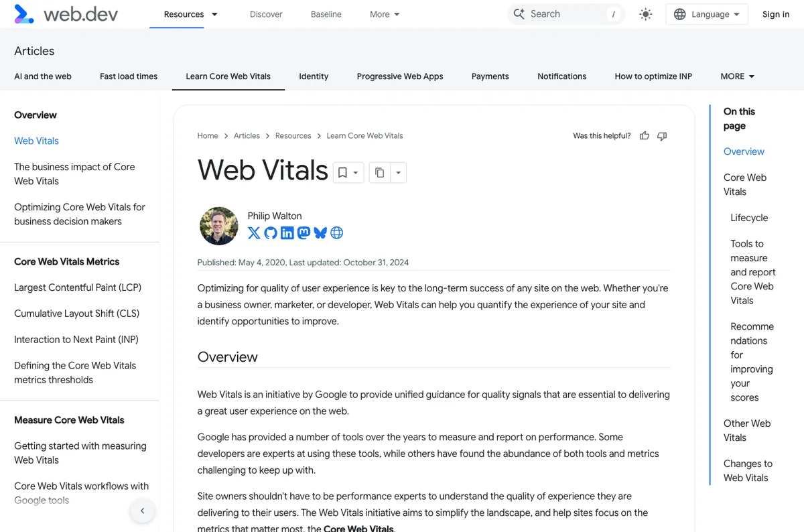804x532 pixels.
Task: Jump to Lifecycle in On this page
Action: point(749,218)
